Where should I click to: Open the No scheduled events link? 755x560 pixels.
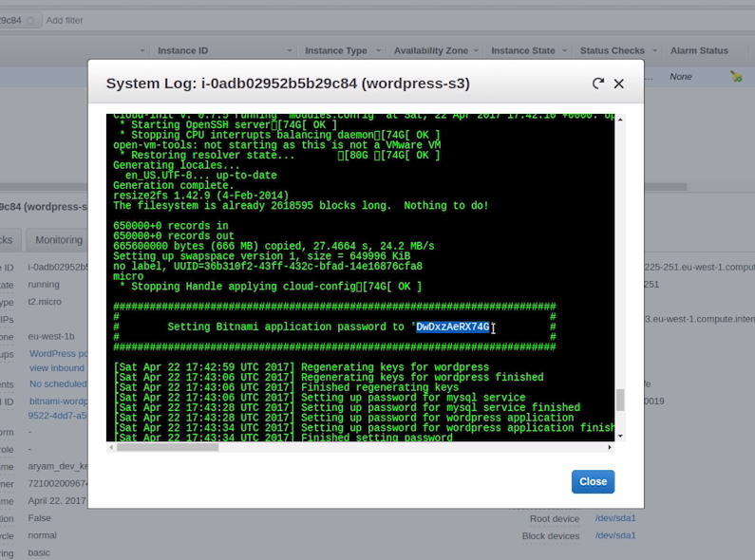coord(58,383)
